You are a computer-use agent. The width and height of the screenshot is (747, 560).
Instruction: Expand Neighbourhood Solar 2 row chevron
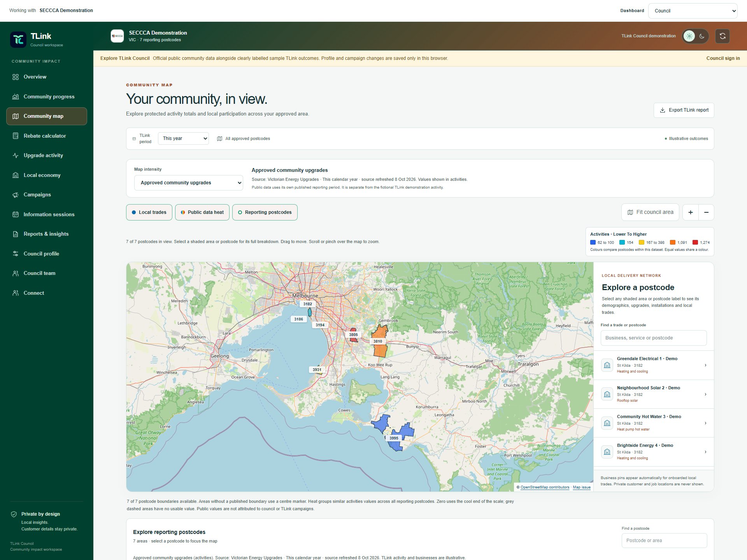pos(705,394)
